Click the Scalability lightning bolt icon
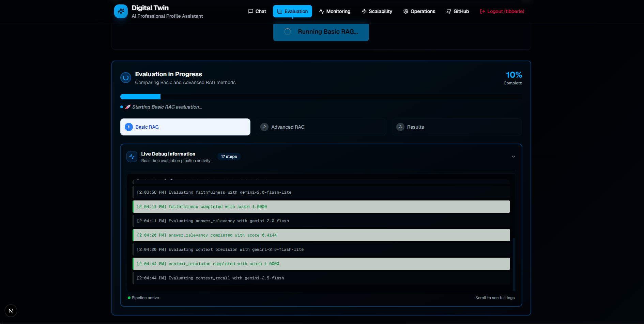 point(364,11)
